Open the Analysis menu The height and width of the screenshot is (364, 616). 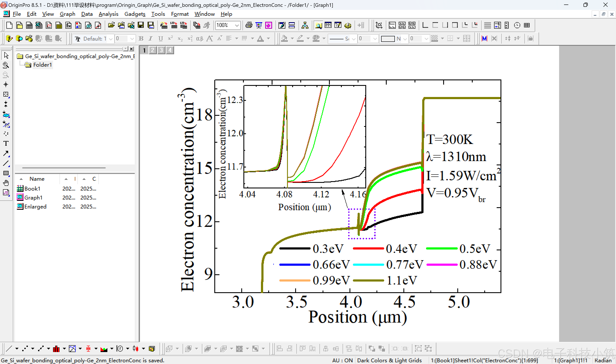pyautogui.click(x=108, y=14)
